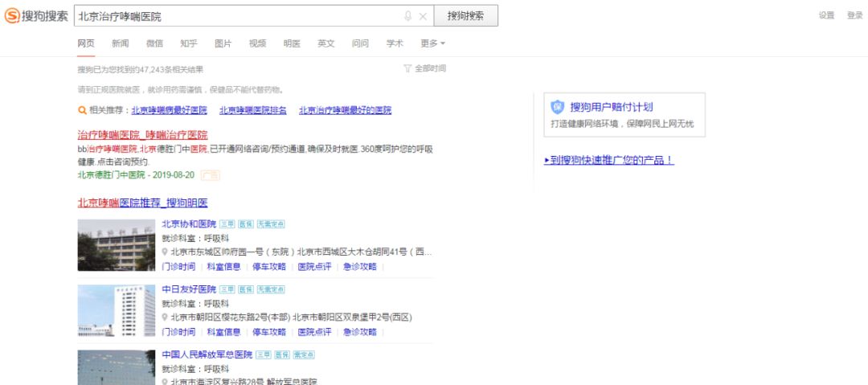Click the 登录 login link

click(854, 15)
